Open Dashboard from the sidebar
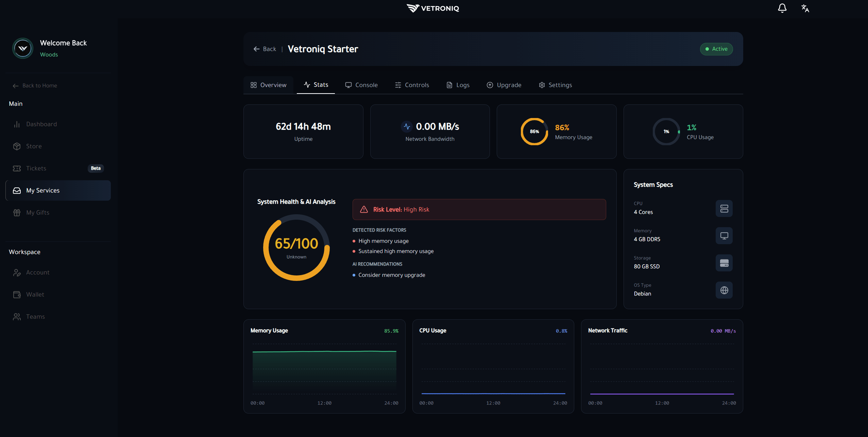Image resolution: width=868 pixels, height=437 pixels. point(58,124)
